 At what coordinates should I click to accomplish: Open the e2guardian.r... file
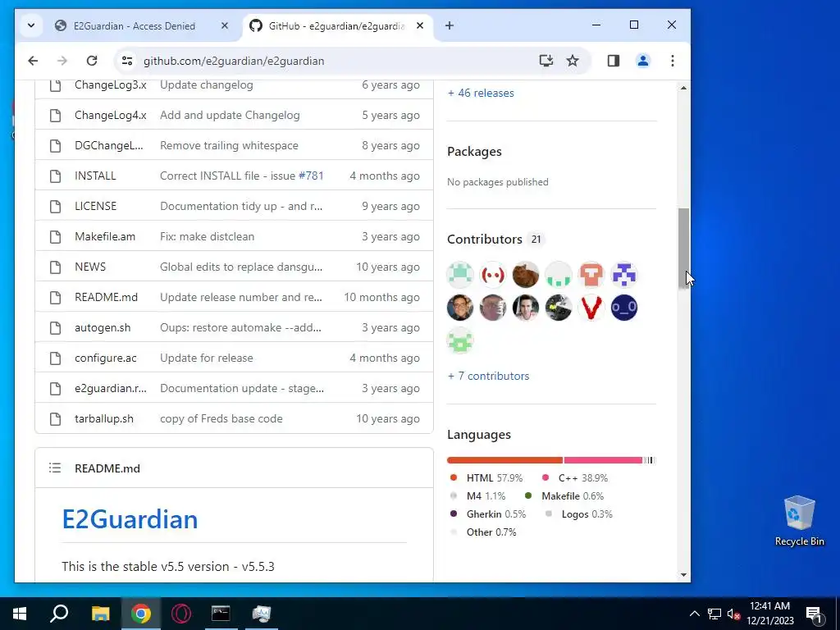pyautogui.click(x=111, y=388)
